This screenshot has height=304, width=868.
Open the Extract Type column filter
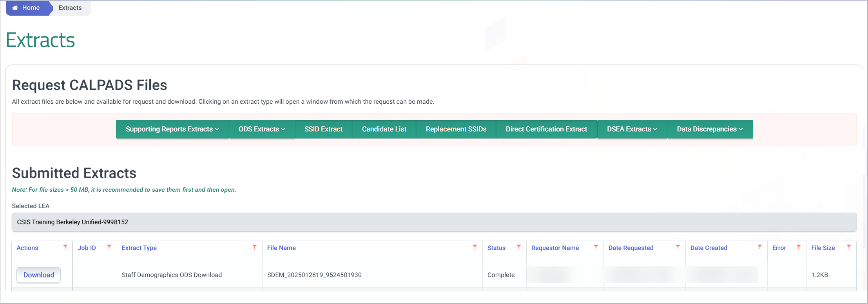pos(254,247)
